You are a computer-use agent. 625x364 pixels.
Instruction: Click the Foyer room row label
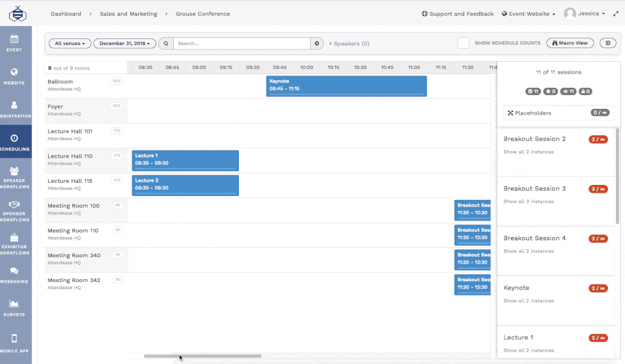click(55, 106)
